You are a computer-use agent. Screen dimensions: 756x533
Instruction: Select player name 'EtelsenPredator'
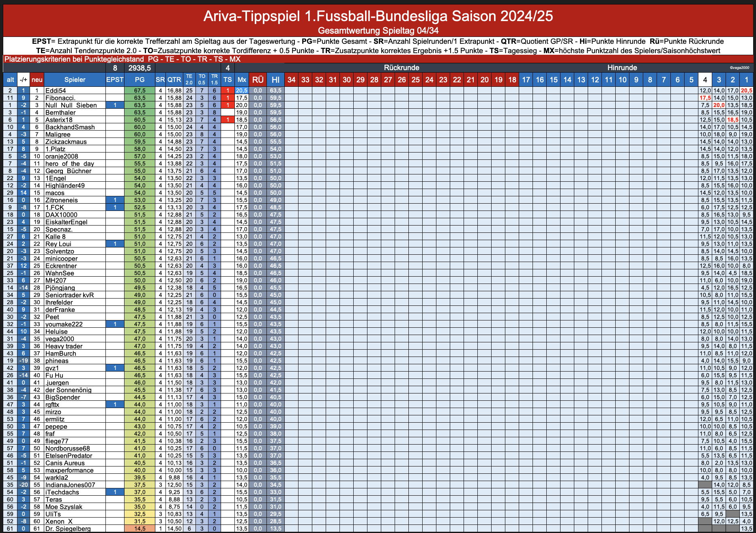69,456
